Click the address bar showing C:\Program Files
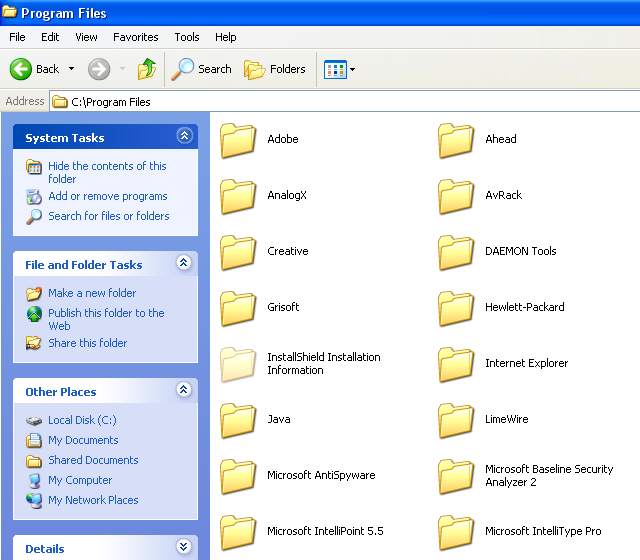Viewport: 640px width, 560px height. [340, 101]
